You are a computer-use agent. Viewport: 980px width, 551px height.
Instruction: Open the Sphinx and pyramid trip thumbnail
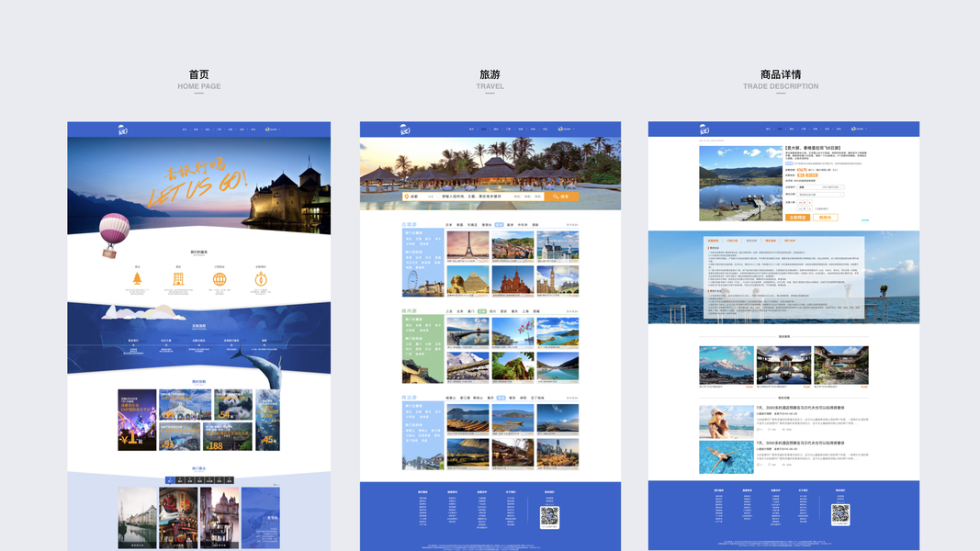[468, 281]
